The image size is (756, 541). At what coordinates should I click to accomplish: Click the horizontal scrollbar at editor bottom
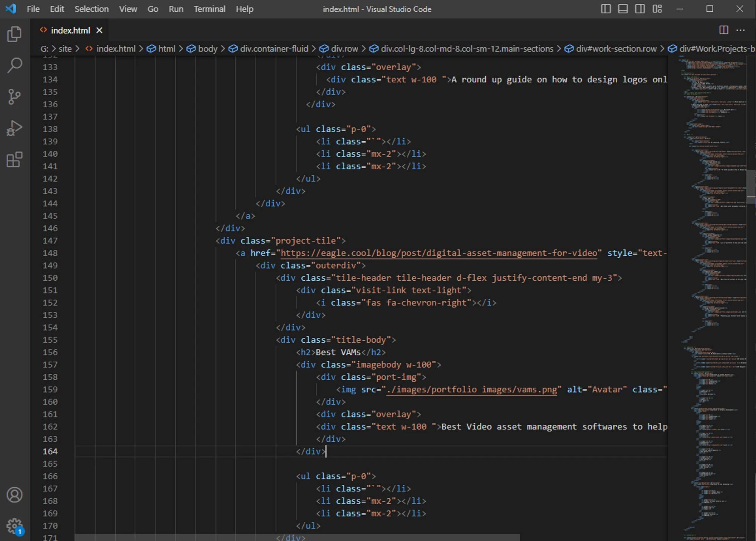pyautogui.click(x=295, y=536)
